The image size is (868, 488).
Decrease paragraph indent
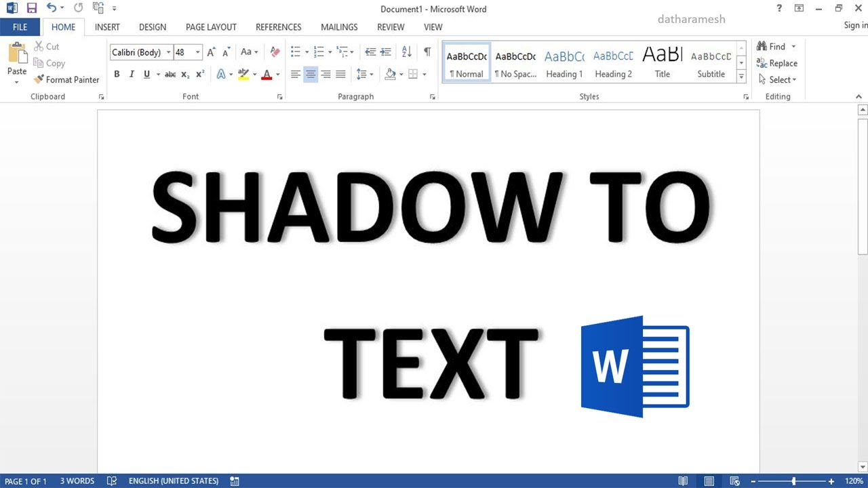370,52
